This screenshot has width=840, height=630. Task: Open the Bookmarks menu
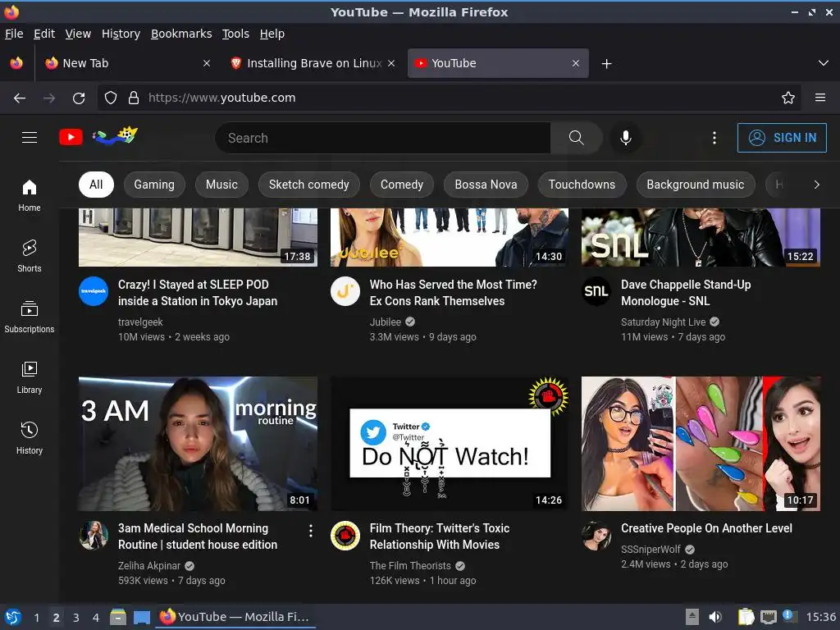pyautogui.click(x=181, y=34)
